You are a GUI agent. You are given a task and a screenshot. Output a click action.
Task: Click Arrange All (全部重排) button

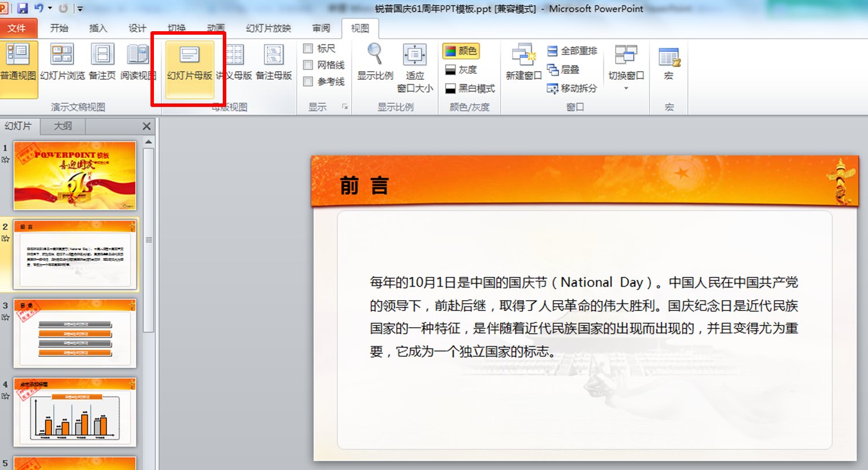pos(572,51)
